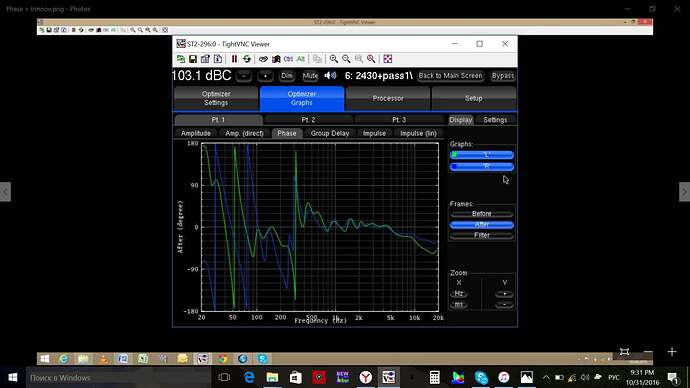Image resolution: width=690 pixels, height=388 pixels.
Task: Open Windows Store from taskbar
Action: click(x=296, y=377)
